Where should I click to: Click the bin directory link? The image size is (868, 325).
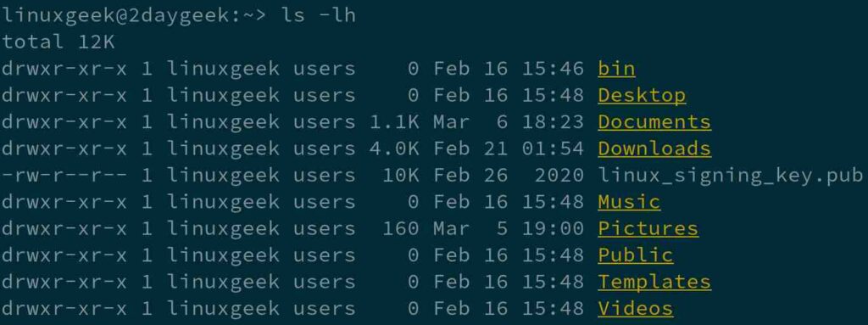[x=616, y=69]
